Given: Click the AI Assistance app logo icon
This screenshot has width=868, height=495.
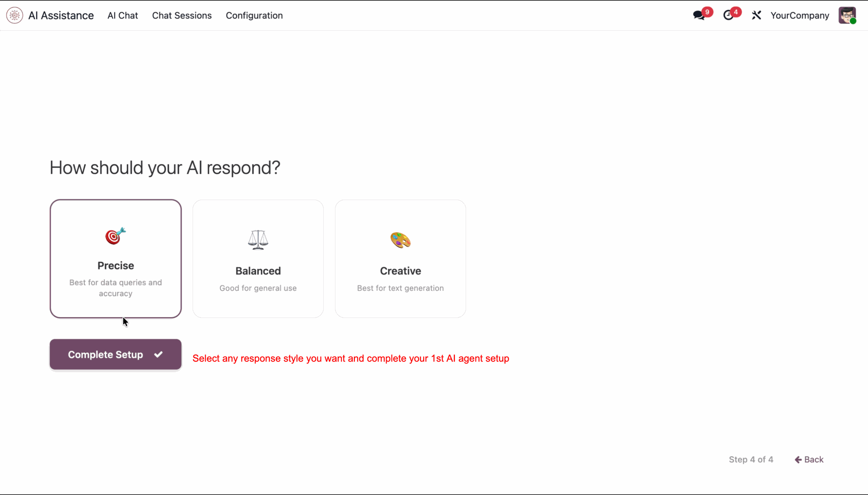Looking at the screenshot, I should point(14,15).
